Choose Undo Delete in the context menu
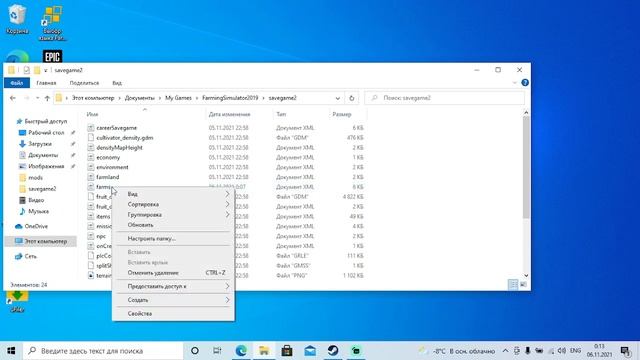Viewport: 640px width, 360px height. (x=173, y=273)
